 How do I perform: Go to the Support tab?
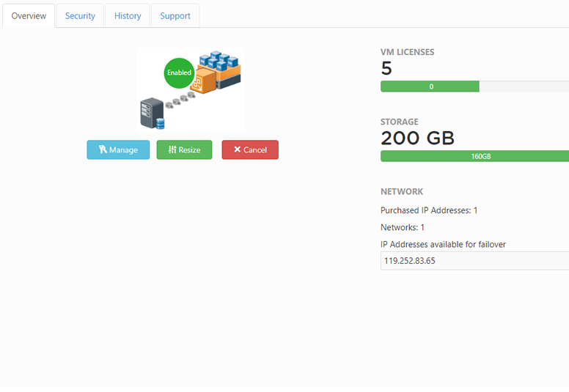coord(175,16)
